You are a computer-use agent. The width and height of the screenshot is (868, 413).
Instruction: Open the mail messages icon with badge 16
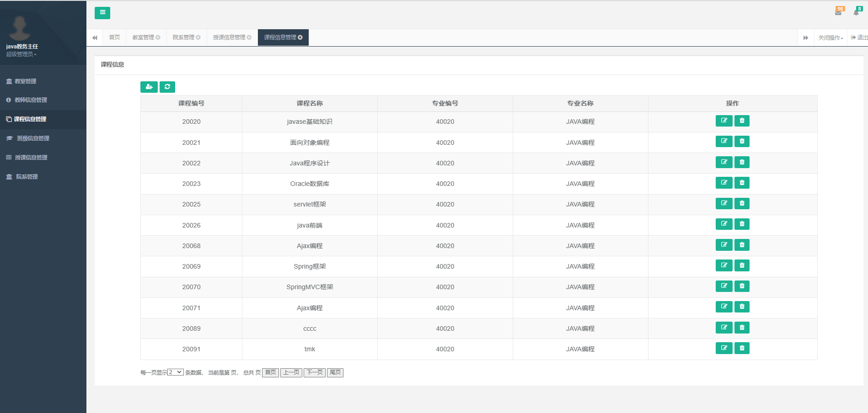point(839,11)
